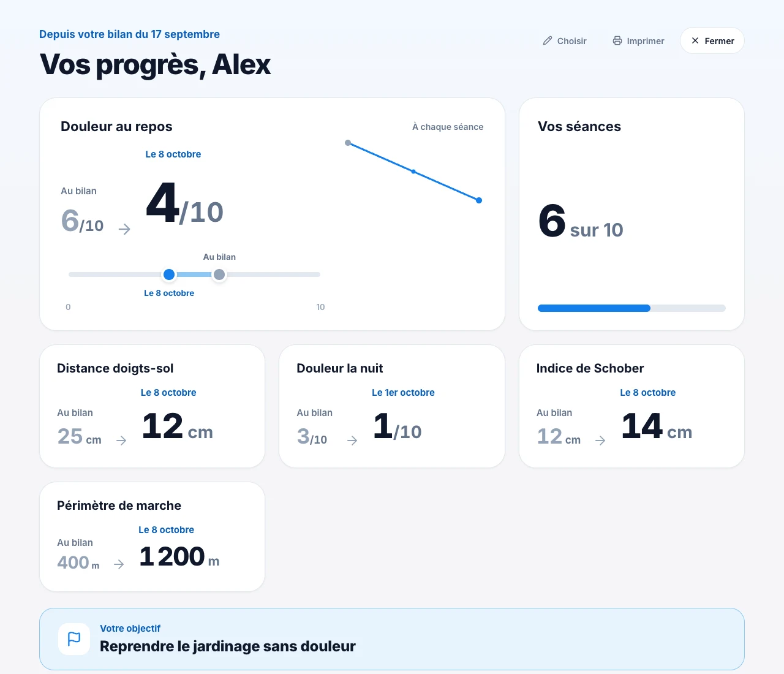This screenshot has height=674, width=784.
Task: Click the flag icon beside Votre objectif
Action: pos(74,639)
